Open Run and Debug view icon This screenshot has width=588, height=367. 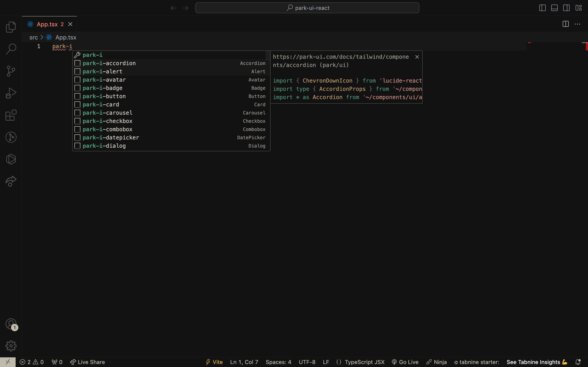click(11, 93)
